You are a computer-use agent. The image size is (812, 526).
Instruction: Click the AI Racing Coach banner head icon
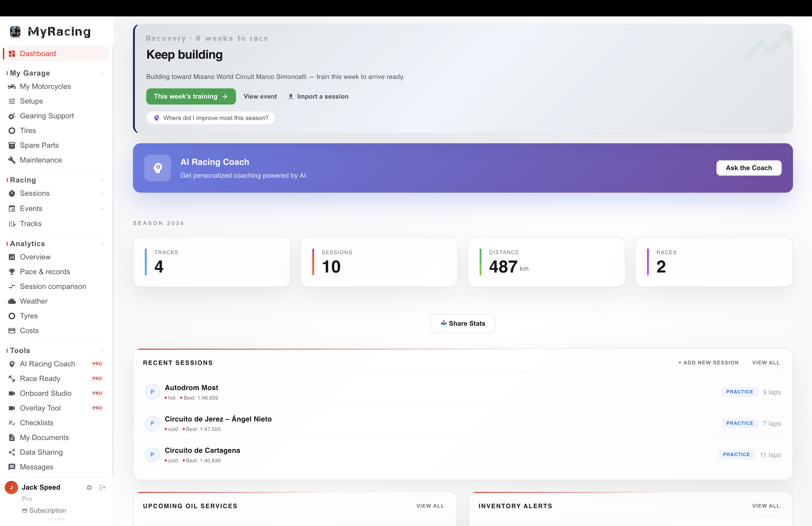coord(158,168)
